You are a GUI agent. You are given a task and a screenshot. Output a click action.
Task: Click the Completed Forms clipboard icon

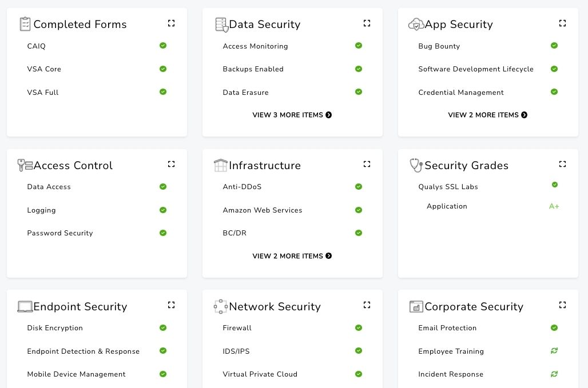point(25,24)
